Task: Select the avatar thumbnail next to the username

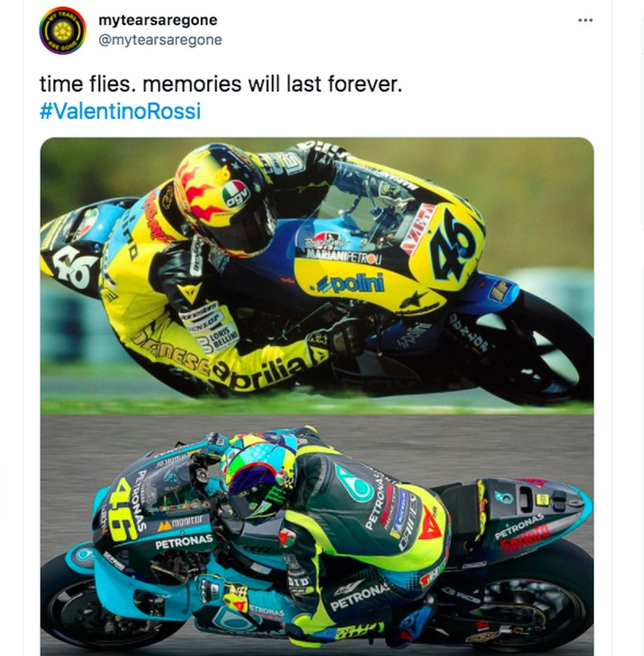Action: tap(60, 31)
